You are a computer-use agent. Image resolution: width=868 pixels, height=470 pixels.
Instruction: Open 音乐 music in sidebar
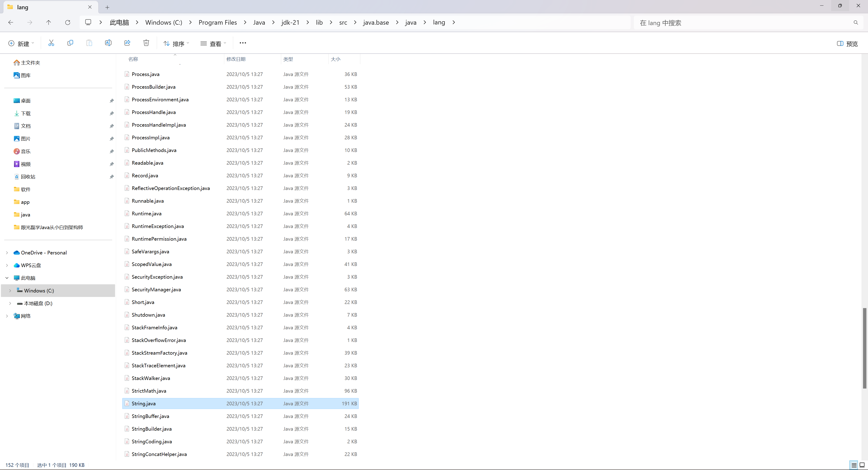click(22, 151)
